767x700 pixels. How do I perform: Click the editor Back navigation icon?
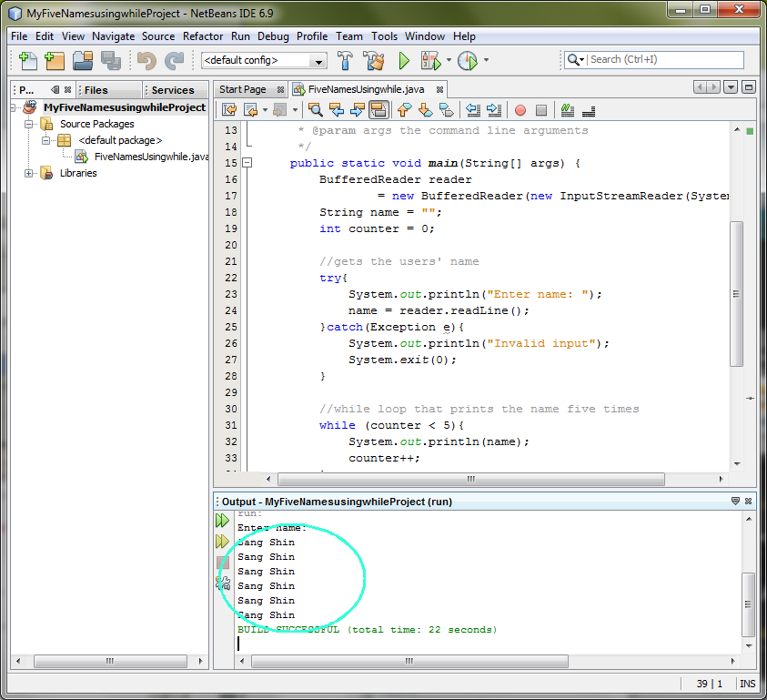[x=251, y=110]
